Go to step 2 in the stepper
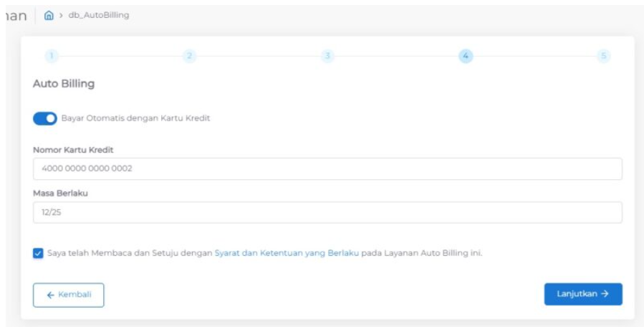The image size is (644, 327). (x=189, y=56)
